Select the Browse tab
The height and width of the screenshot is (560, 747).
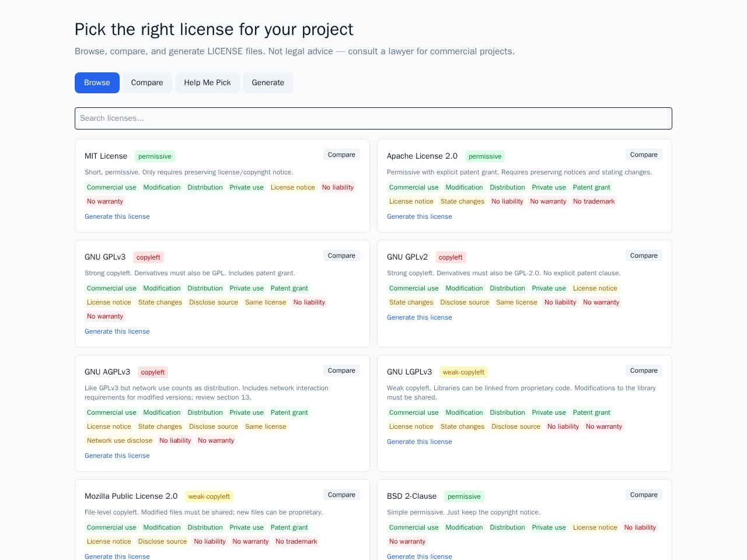(97, 83)
